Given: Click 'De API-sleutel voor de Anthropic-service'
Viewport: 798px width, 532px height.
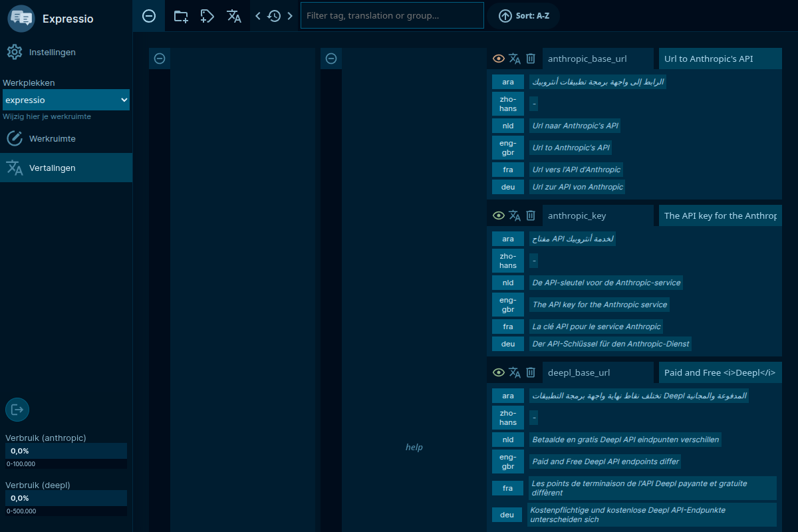Looking at the screenshot, I should click(x=606, y=283).
